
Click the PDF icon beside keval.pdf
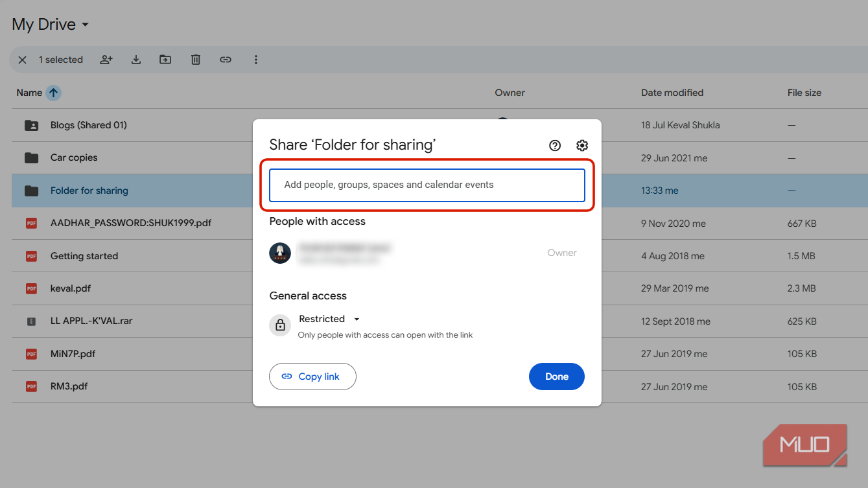31,288
